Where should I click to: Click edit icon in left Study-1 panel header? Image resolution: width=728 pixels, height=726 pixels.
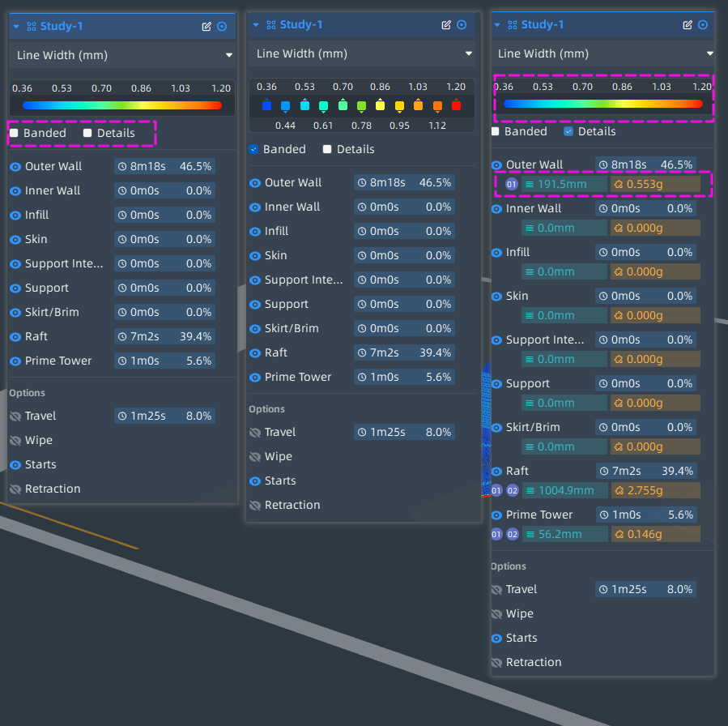point(206,27)
